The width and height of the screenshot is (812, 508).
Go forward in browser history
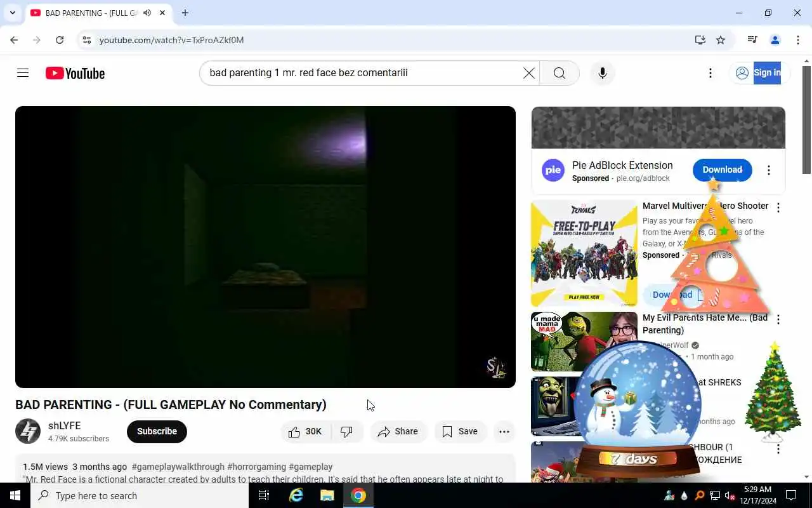[37, 40]
